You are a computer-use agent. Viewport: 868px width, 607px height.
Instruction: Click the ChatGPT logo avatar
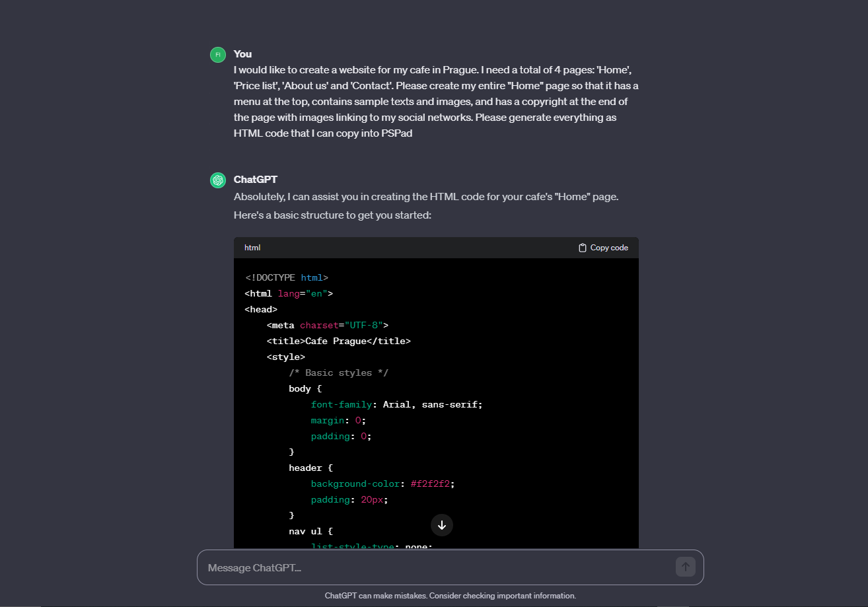pyautogui.click(x=218, y=180)
